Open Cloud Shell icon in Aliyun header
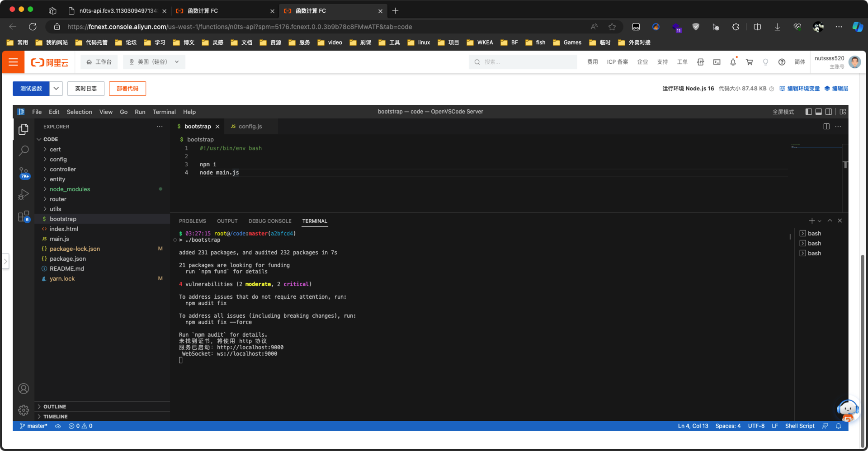The width and height of the screenshot is (868, 451). click(x=717, y=62)
